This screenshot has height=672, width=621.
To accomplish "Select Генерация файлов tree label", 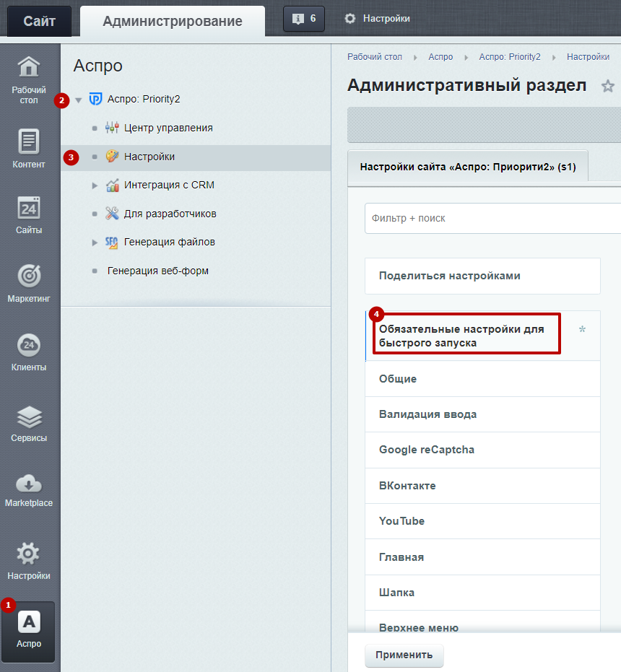I will coord(170,242).
